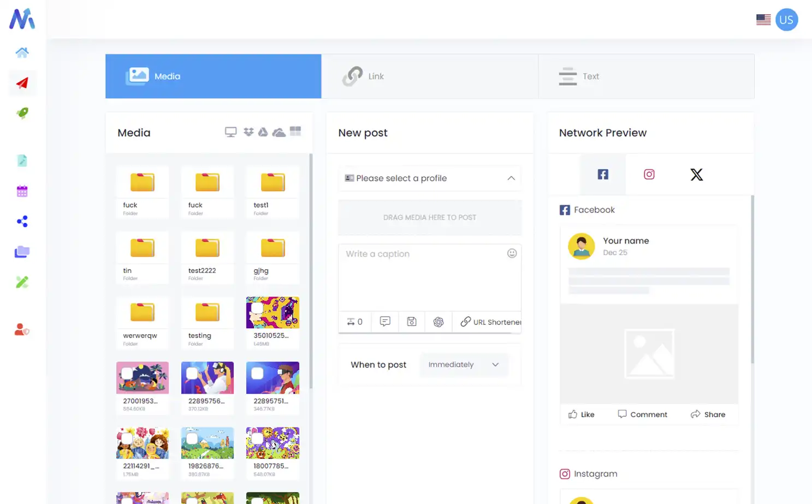Click Share on the Facebook preview
The width and height of the screenshot is (812, 504).
tap(708, 414)
